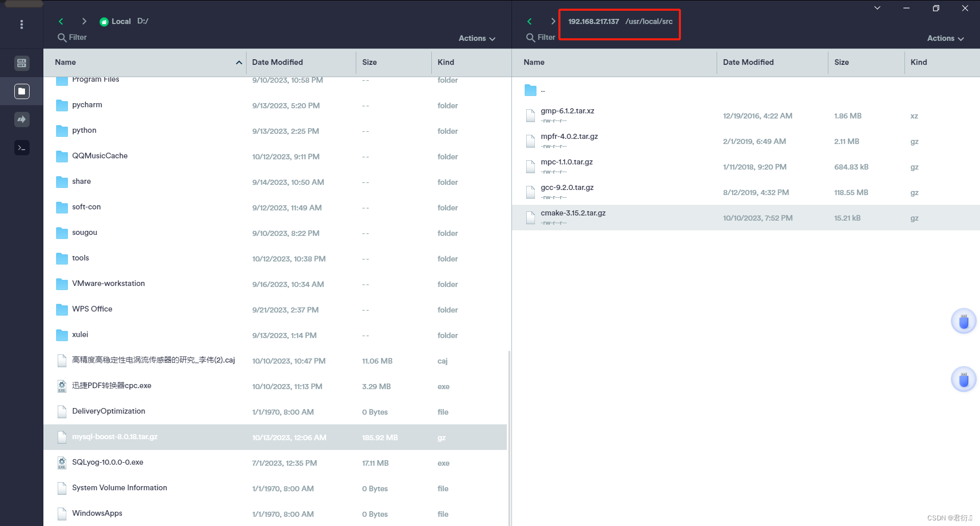The height and width of the screenshot is (526, 980).
Task: Click the WPS Office folder icon
Action: 62,309
